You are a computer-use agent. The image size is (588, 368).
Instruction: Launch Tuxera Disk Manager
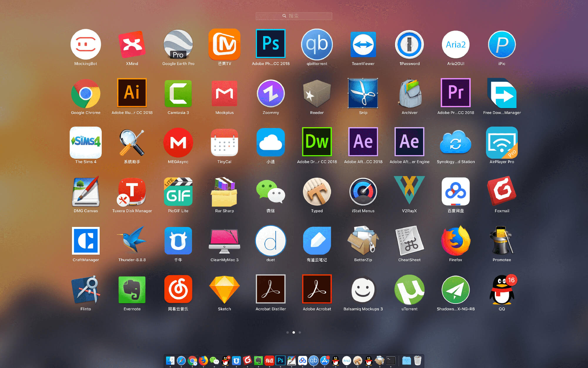click(x=132, y=192)
